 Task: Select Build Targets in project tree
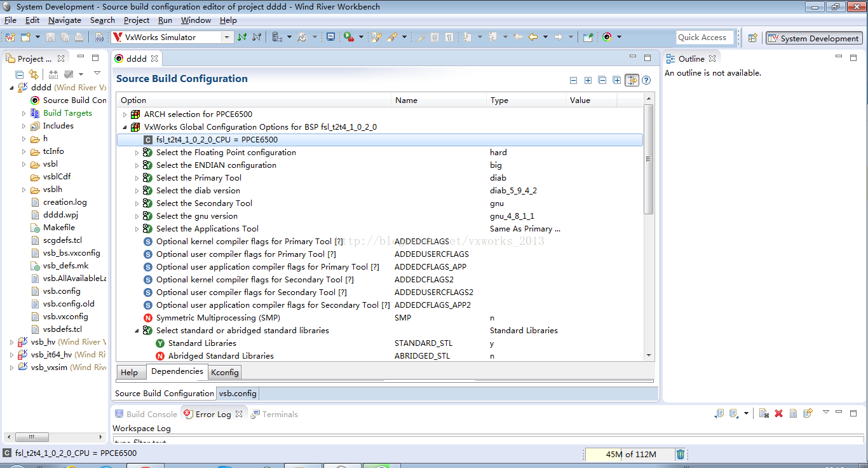67,113
